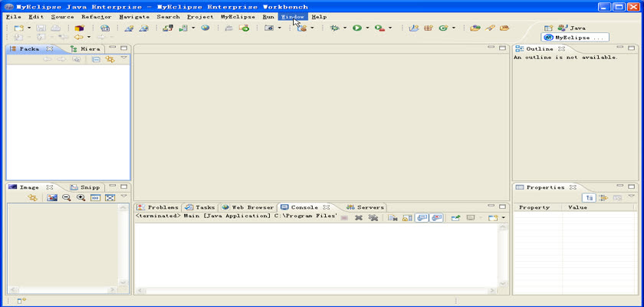Switch to the Hierarchy tab
This screenshot has height=307, width=644.
85,48
